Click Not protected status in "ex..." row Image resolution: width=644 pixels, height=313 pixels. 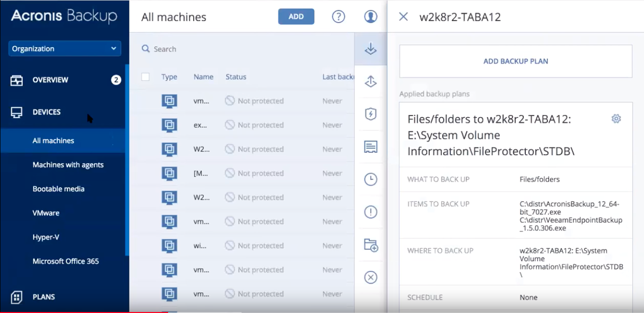254,125
